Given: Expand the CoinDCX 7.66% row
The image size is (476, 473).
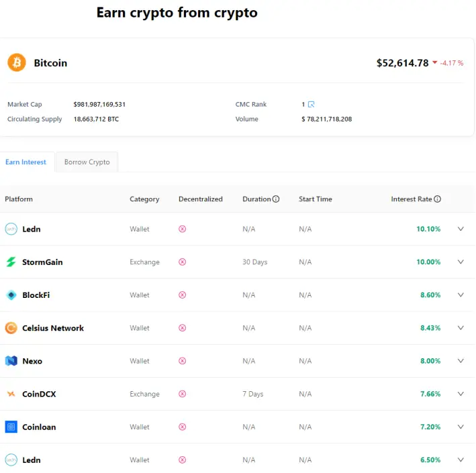Looking at the screenshot, I should click(x=461, y=394).
